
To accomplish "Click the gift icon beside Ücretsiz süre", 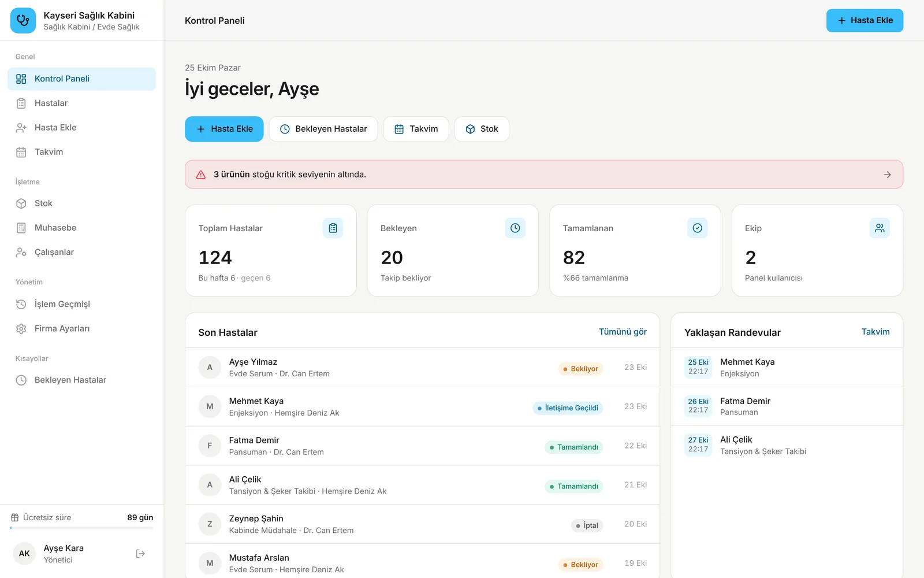I will [15, 517].
